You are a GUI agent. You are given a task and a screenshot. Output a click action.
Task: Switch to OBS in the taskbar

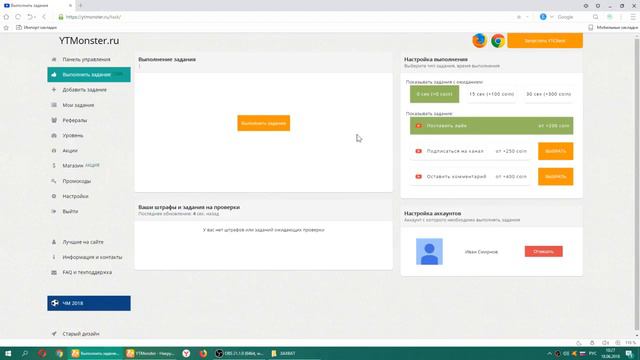click(240, 353)
